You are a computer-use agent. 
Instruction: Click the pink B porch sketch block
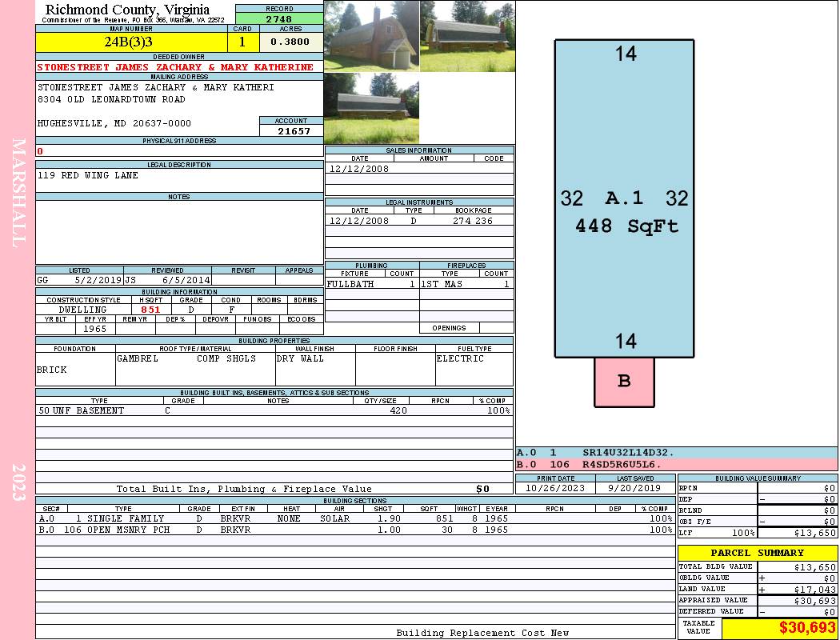point(624,382)
